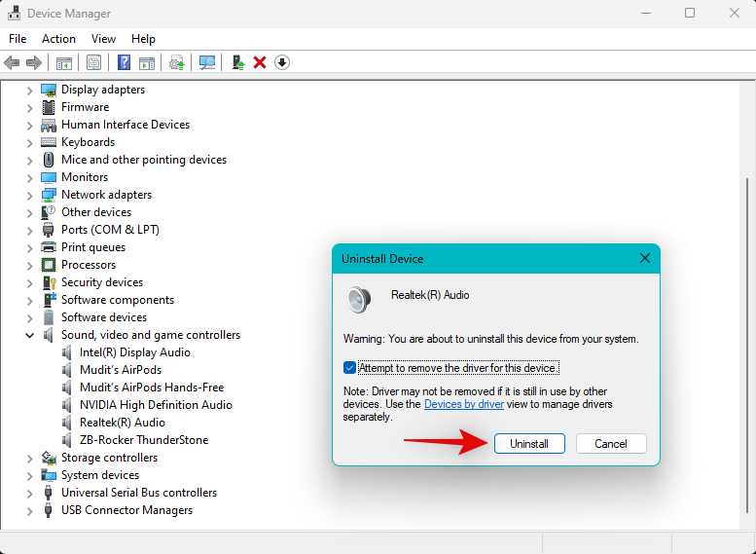
Task: Toggle the Show/Hide Action Pane icon
Action: click(x=147, y=62)
